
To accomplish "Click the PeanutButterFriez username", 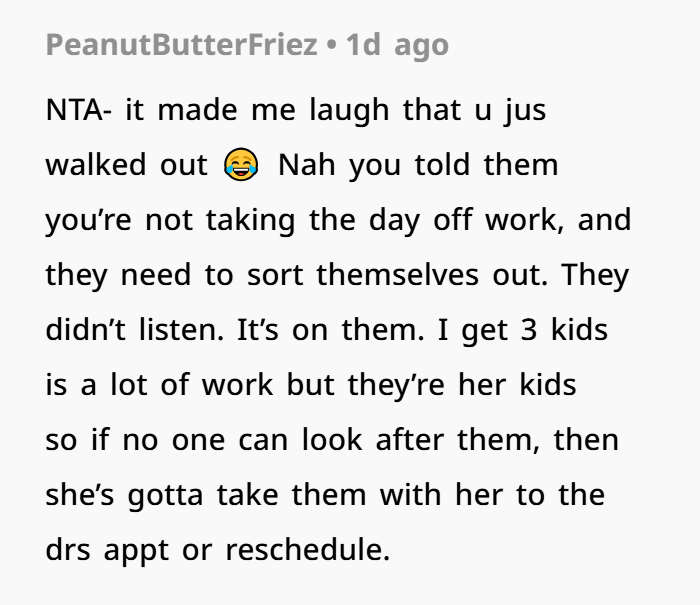I will (x=181, y=45).
